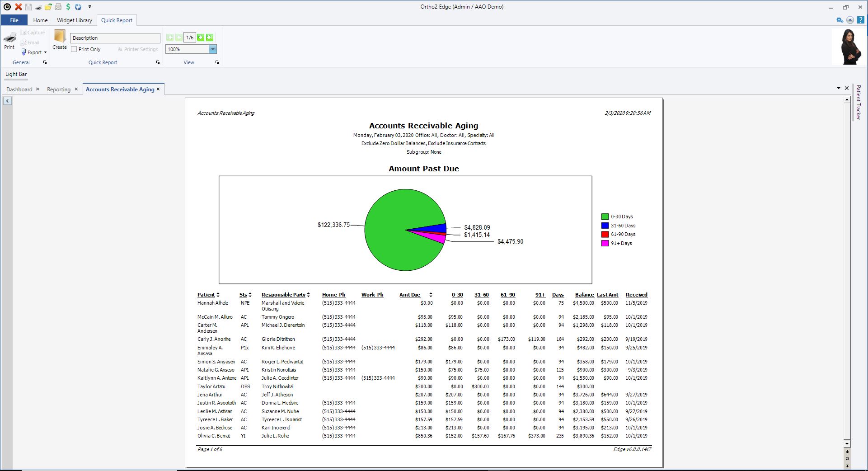Toggle the Print Only checkbox
Screen dimensions: 868x471
point(74,49)
